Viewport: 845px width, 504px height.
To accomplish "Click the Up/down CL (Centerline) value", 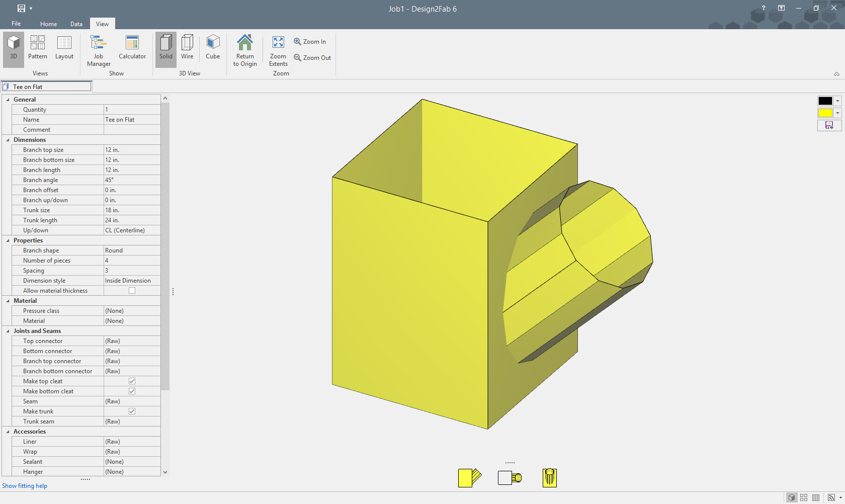I will pos(132,230).
